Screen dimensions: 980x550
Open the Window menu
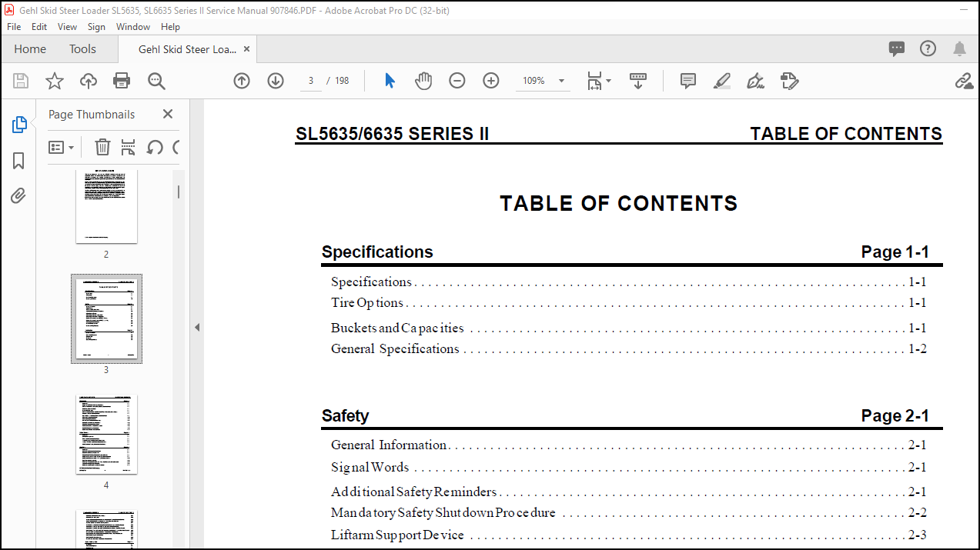[133, 26]
